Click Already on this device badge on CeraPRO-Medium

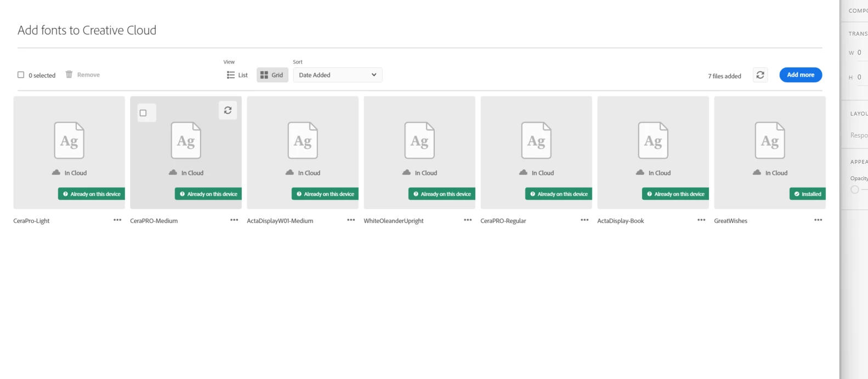pos(208,194)
